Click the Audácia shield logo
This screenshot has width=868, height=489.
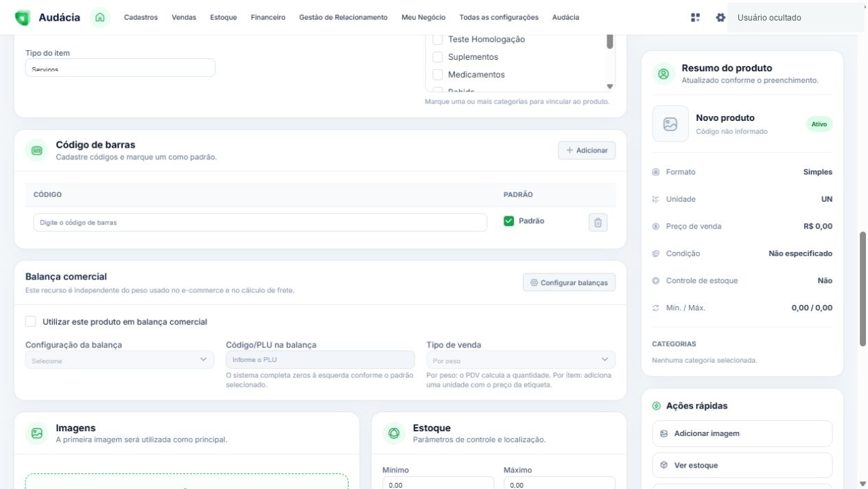22,17
